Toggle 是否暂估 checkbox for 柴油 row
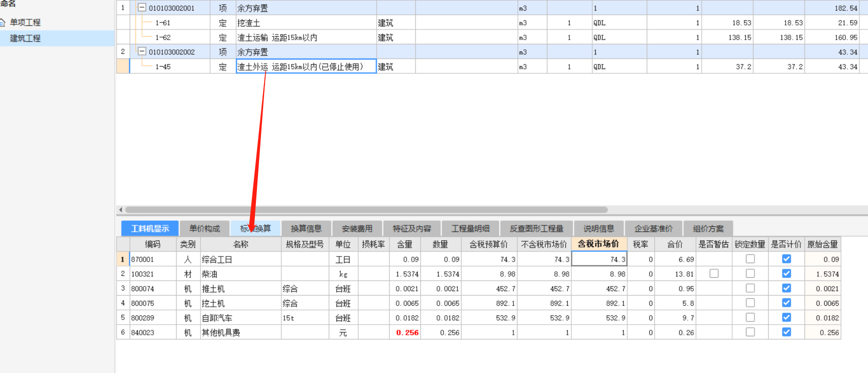This screenshot has height=373, width=868. click(714, 273)
